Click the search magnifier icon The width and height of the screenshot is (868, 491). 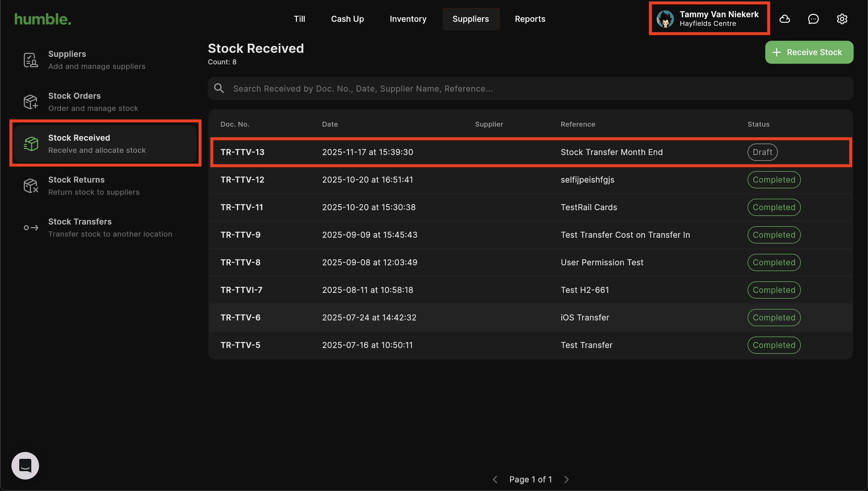[219, 88]
